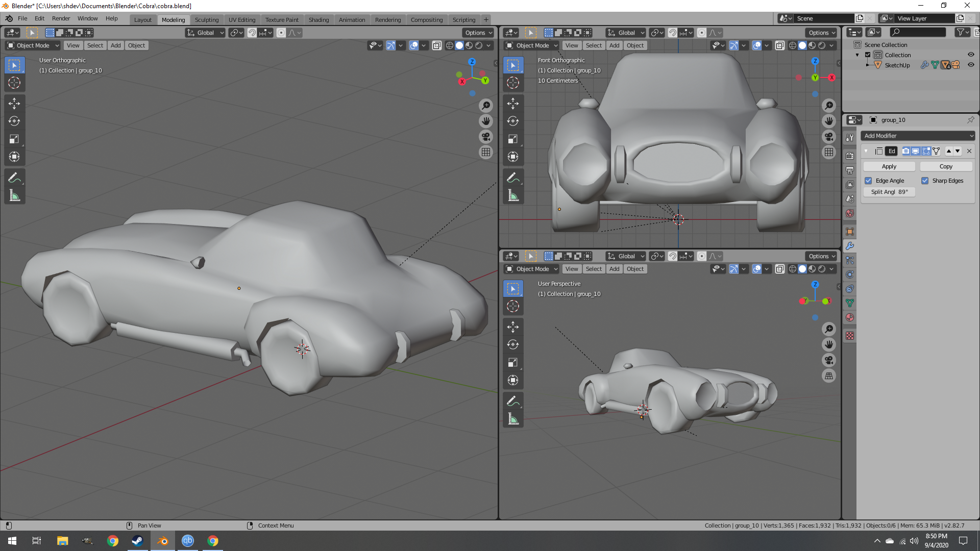Hide Collection with its eye icon
Screen dimensions: 980x551
[x=971, y=55]
